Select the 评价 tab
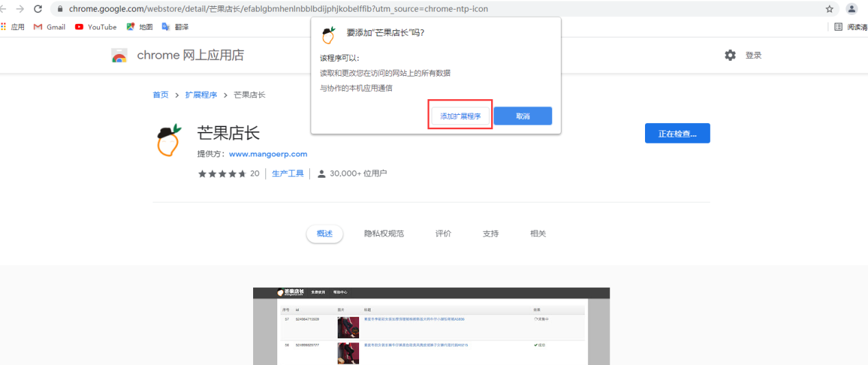The height and width of the screenshot is (365, 868). click(443, 234)
